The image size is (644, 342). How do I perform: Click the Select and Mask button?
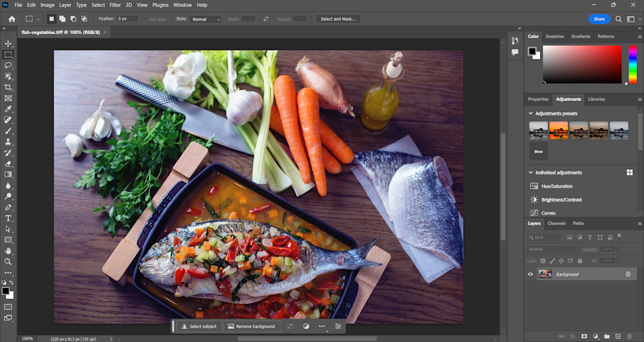[338, 19]
